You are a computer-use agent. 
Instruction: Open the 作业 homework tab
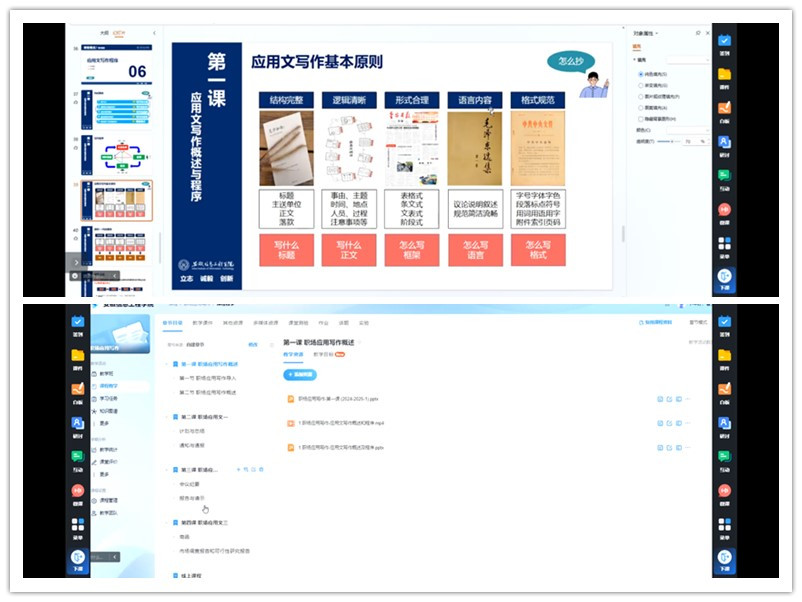click(321, 323)
